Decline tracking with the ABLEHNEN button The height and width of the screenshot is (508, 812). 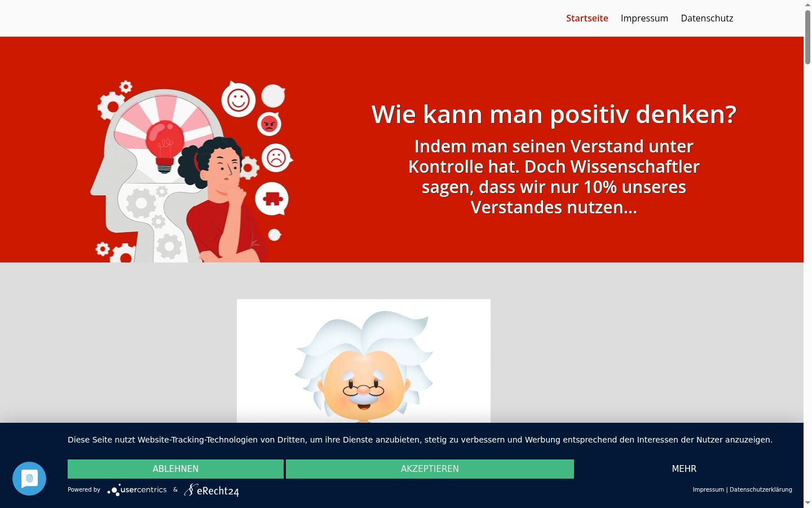(175, 469)
